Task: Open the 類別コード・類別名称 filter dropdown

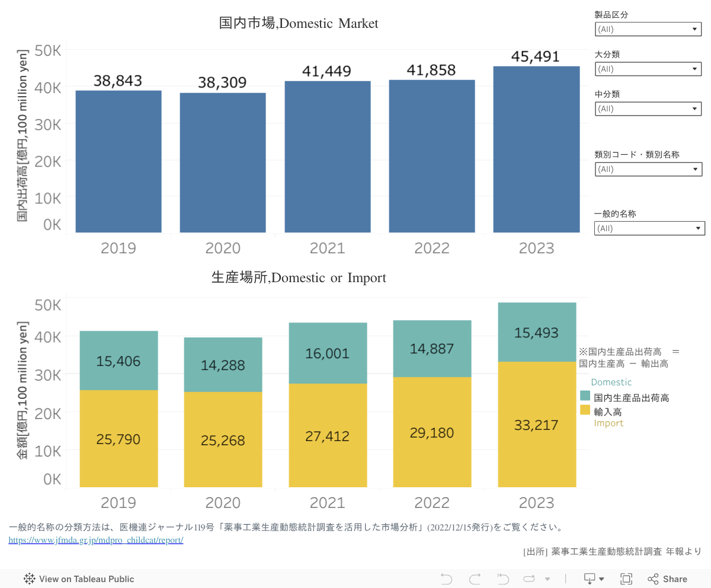Action: (x=648, y=169)
